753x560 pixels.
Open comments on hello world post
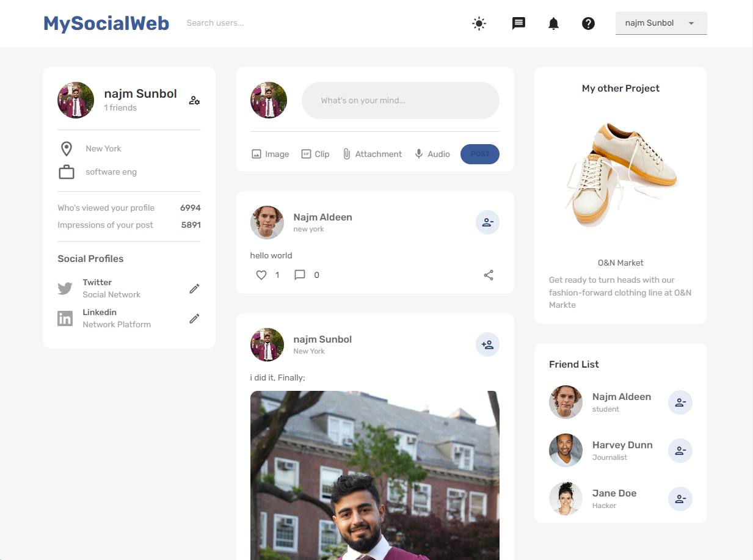tap(300, 275)
